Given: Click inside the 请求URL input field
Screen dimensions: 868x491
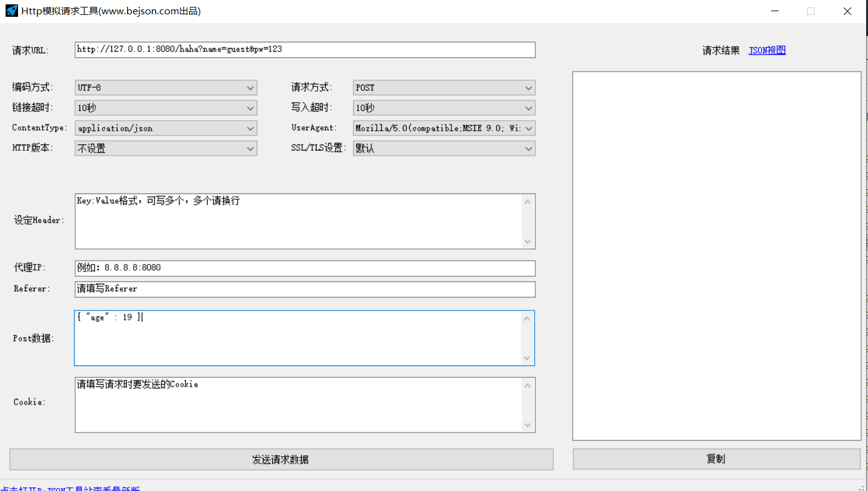Looking at the screenshot, I should (305, 50).
